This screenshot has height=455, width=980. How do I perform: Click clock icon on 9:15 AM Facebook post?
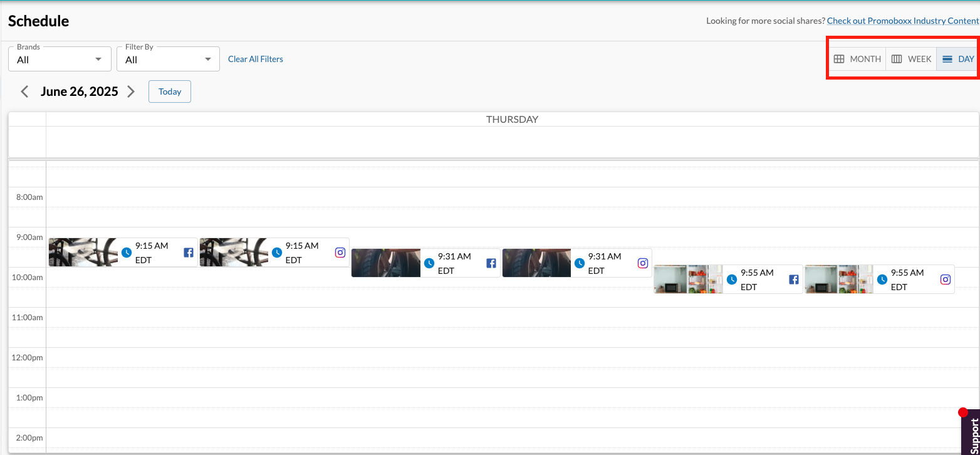pyautogui.click(x=127, y=253)
